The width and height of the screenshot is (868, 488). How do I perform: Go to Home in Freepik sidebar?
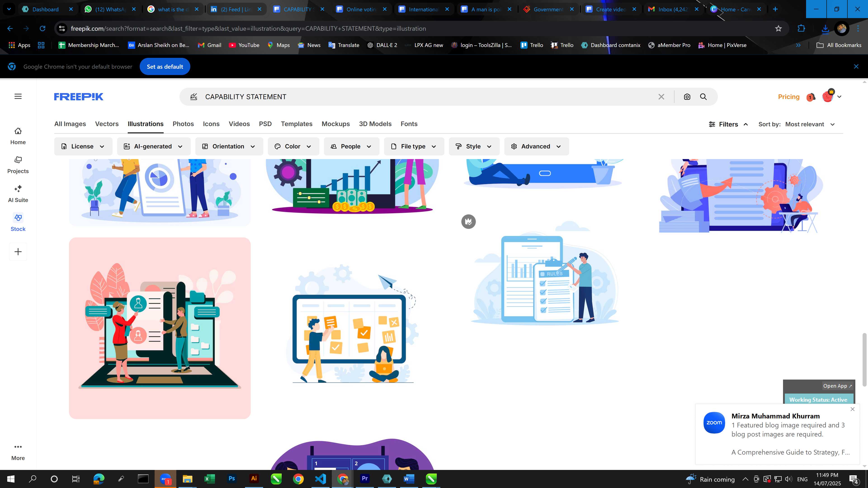pos(18,136)
